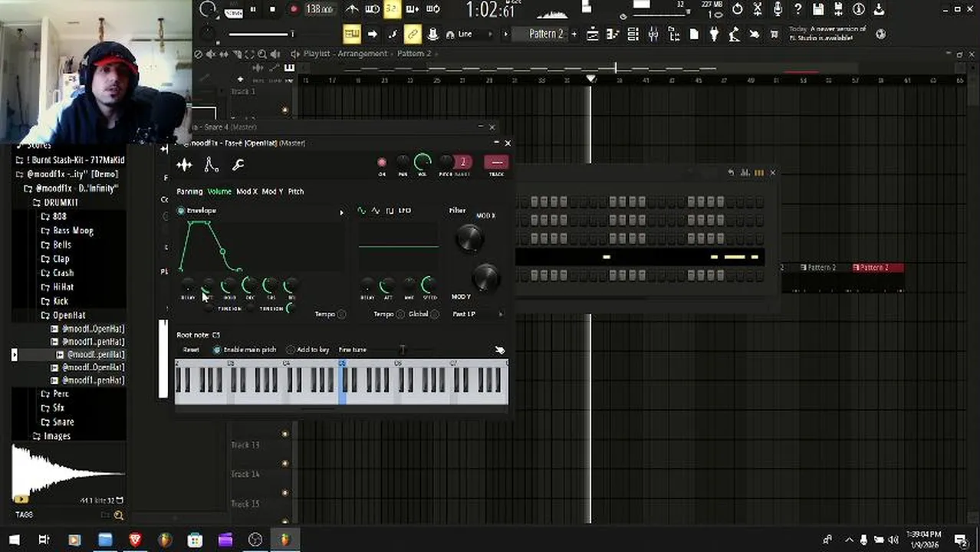
Task: Open the wrench miscellaneous settings icon
Action: [x=238, y=165]
